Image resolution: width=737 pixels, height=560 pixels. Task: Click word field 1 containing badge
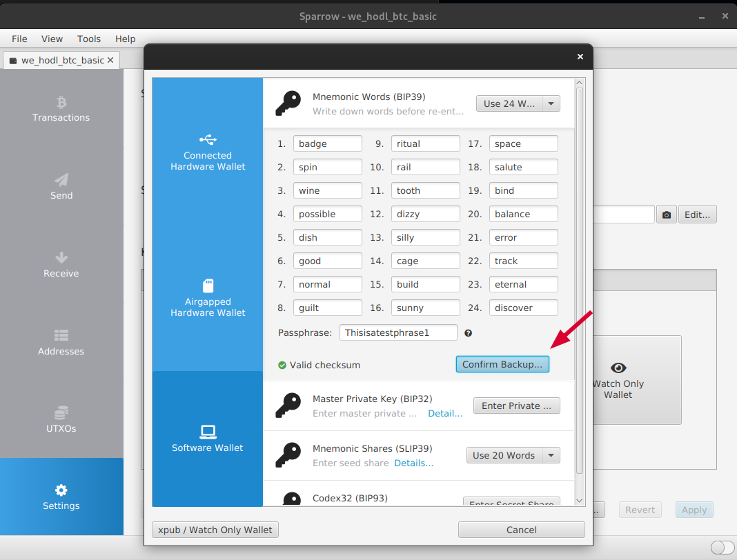[328, 143]
